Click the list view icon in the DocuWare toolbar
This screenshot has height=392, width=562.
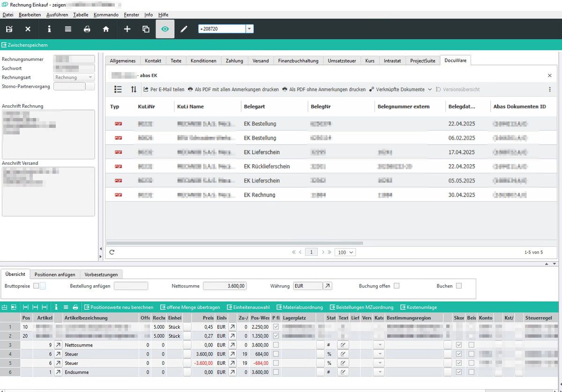118,89
